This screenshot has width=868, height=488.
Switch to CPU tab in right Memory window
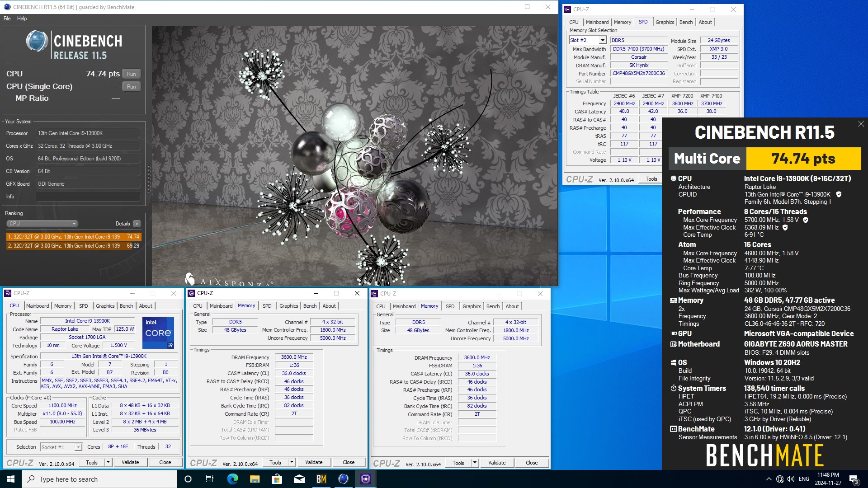pyautogui.click(x=381, y=306)
